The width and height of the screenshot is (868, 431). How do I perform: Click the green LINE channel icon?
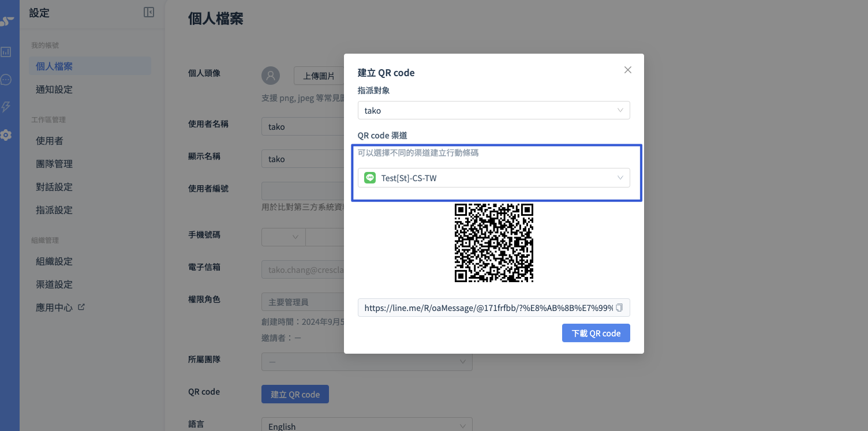370,178
